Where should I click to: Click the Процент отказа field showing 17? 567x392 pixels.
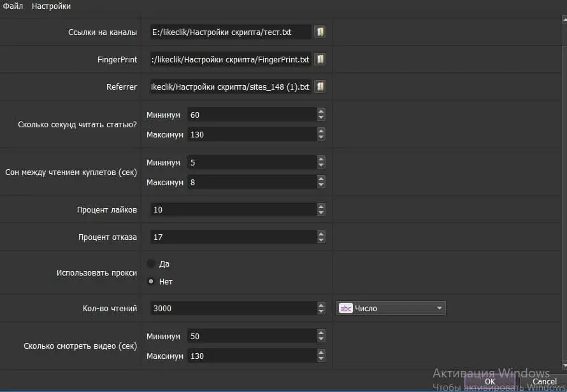(234, 237)
